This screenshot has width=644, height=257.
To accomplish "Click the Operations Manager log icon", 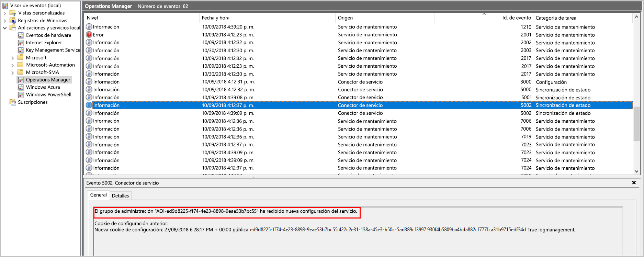I will [x=21, y=80].
